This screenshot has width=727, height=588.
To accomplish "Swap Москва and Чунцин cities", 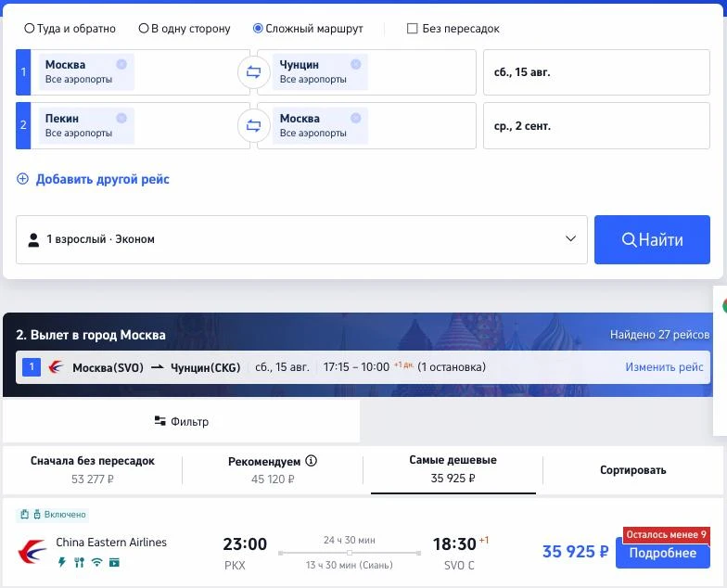I will coord(253,72).
